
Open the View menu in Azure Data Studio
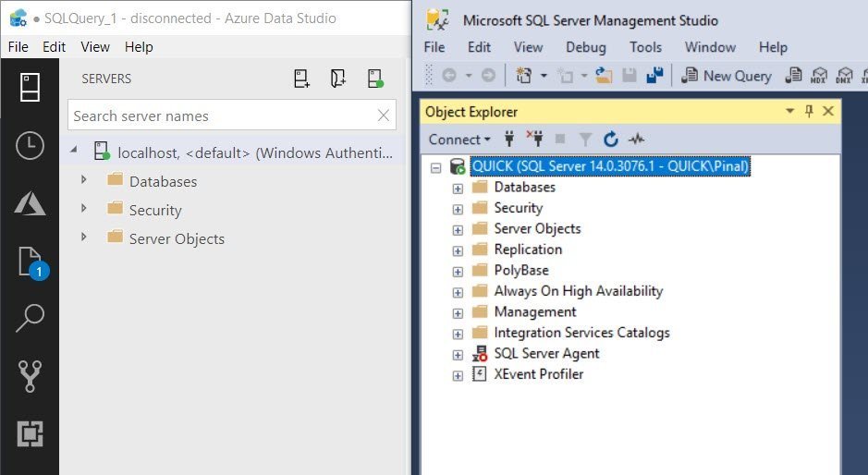click(x=95, y=47)
